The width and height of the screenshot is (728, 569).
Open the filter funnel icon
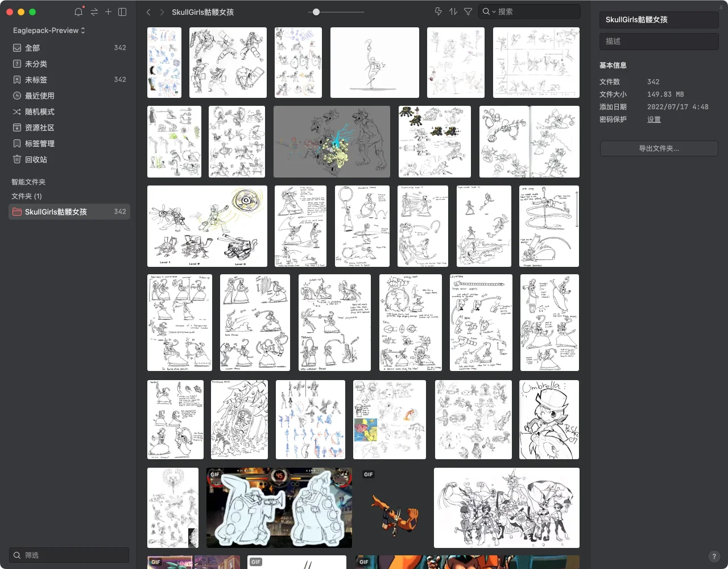(468, 11)
